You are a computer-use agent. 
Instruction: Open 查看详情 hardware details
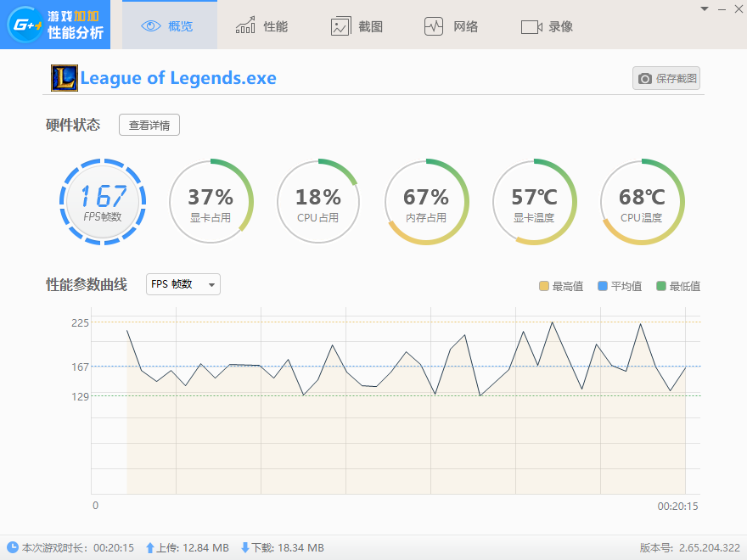click(149, 126)
